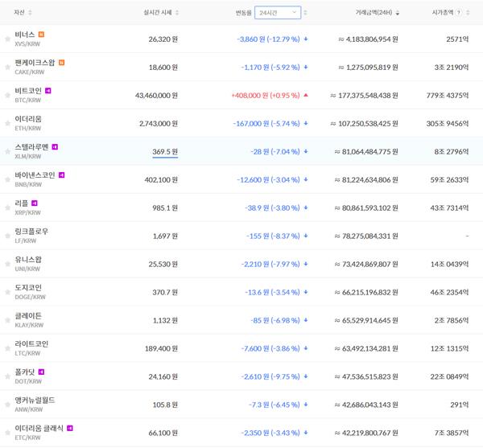The width and height of the screenshot is (483, 448).
Task: Click the 실시간 시세 column header
Action: 158,12
